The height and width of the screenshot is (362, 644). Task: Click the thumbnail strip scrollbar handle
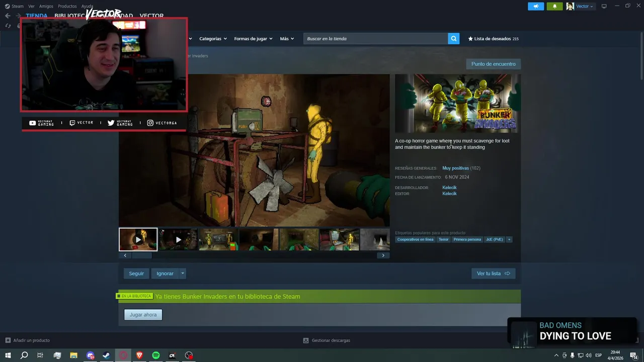[141, 255]
